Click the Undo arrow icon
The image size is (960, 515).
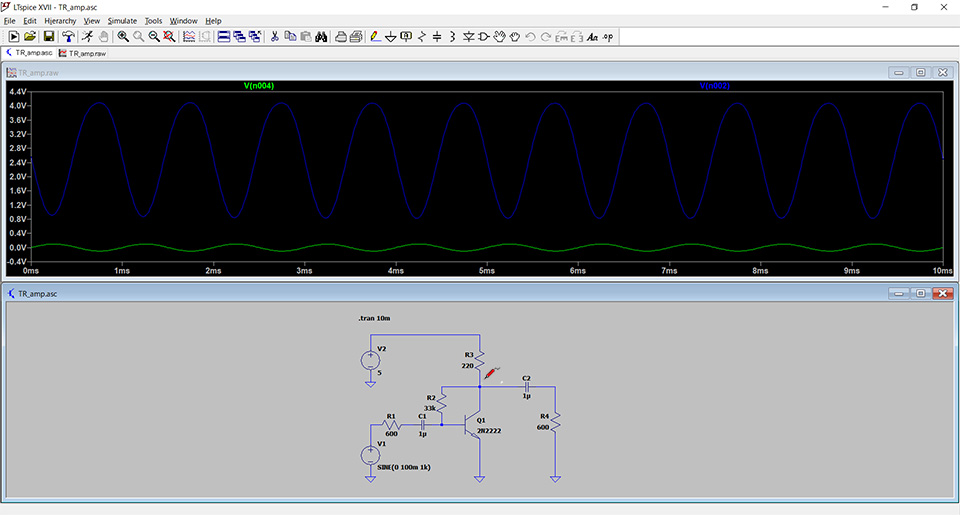[x=530, y=37]
